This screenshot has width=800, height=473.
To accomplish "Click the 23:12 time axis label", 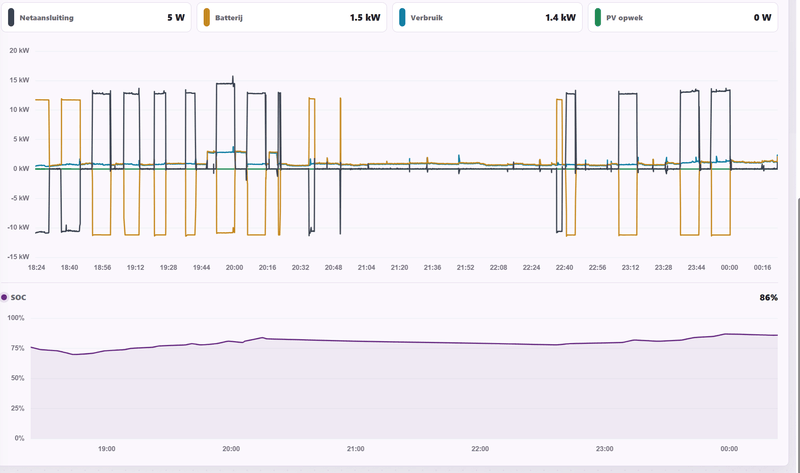I will [x=630, y=267].
